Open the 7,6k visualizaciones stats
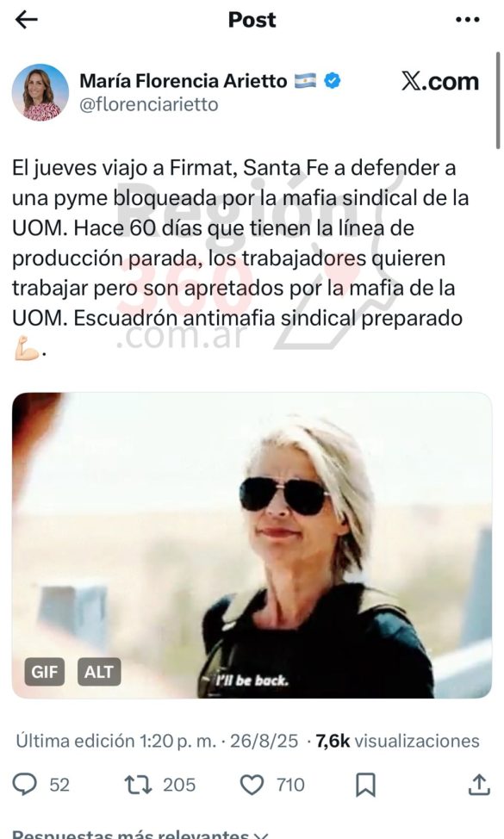The image size is (504, 839). pyautogui.click(x=397, y=741)
